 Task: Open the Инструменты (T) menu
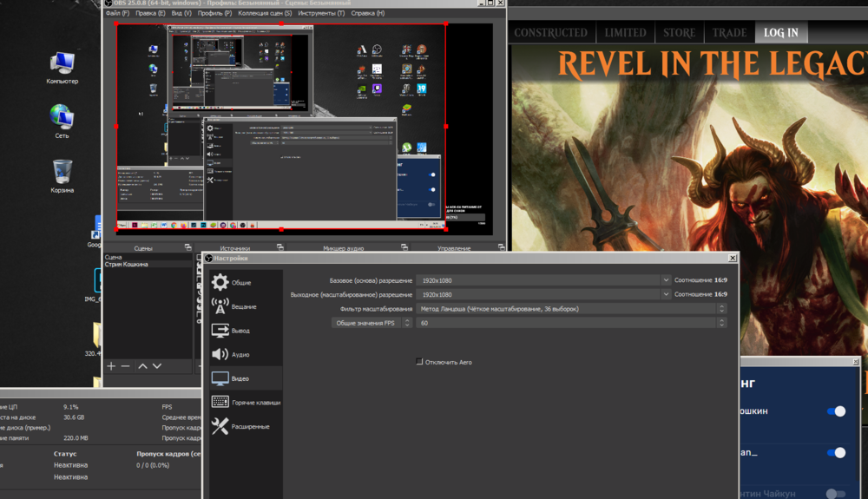tap(320, 14)
